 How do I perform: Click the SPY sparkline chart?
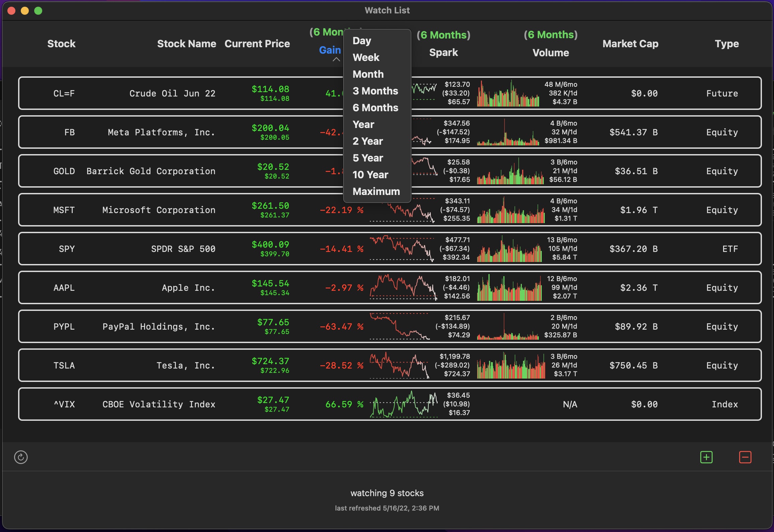pyautogui.click(x=402, y=249)
